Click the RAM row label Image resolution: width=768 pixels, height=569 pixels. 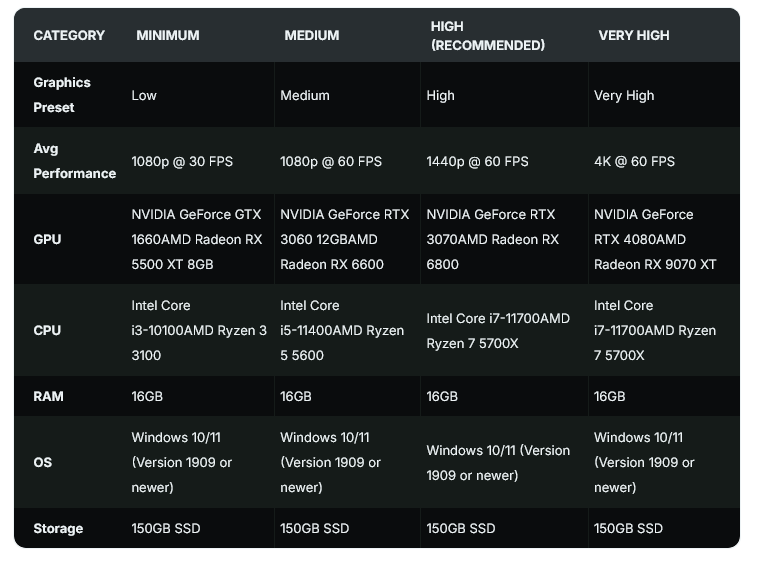(x=48, y=396)
